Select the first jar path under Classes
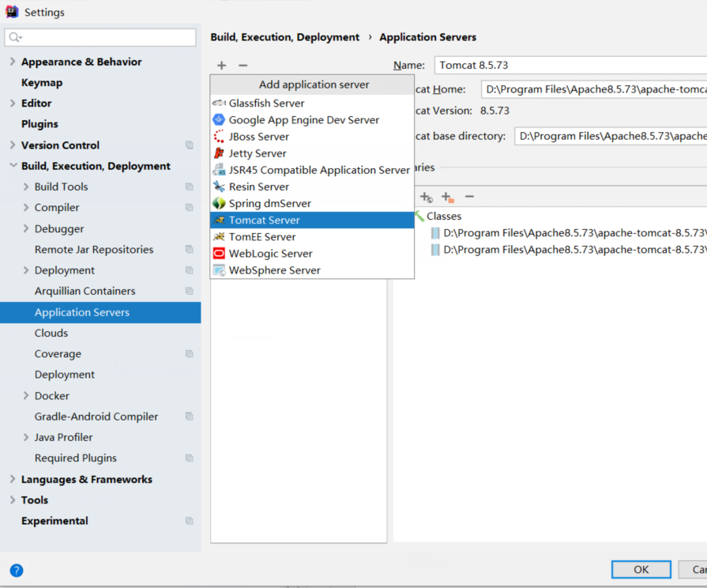Screen dimensions: 707x588 click(569, 233)
